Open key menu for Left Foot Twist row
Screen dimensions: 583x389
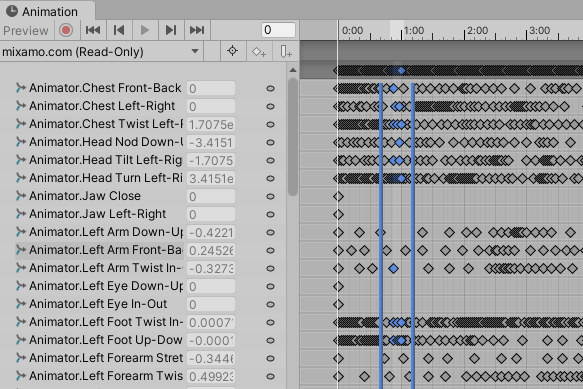[x=270, y=322]
